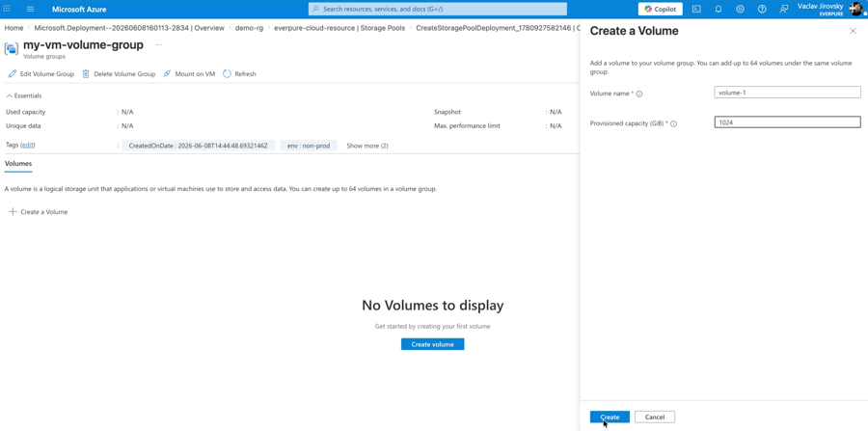Click Create in the panel footer
Screen dimensions: 868x431
point(610,417)
